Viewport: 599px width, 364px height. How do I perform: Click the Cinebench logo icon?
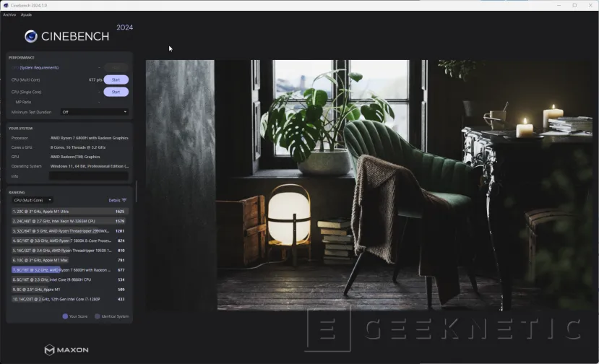[31, 36]
